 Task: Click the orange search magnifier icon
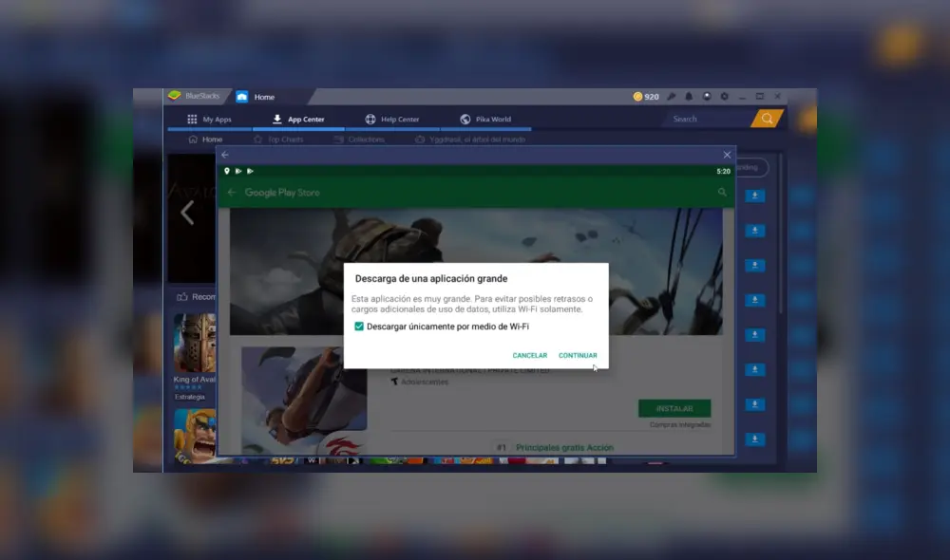click(x=767, y=119)
